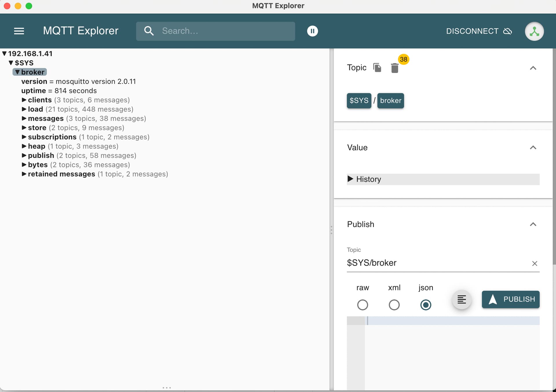Collapse the Value panel chevron
556x392 pixels.
[533, 148]
